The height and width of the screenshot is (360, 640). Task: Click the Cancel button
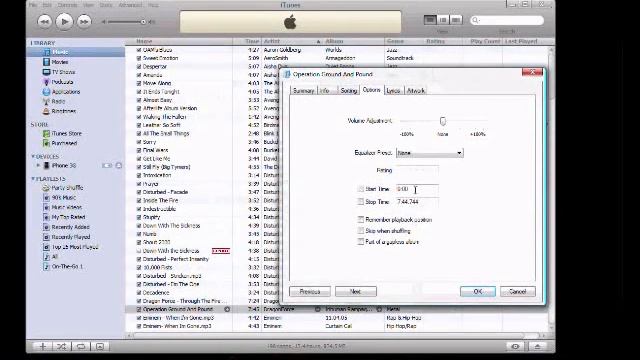518,291
